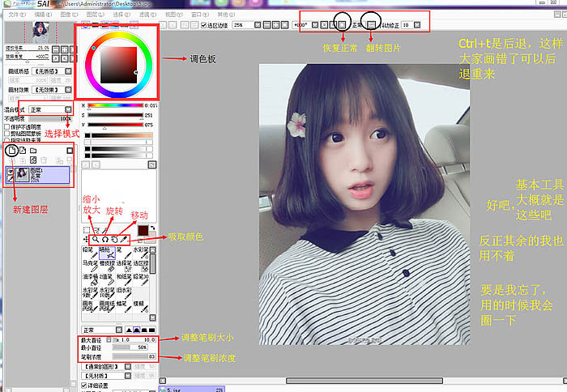
Task: Reset the canvas rotation to normal
Action: click(342, 25)
